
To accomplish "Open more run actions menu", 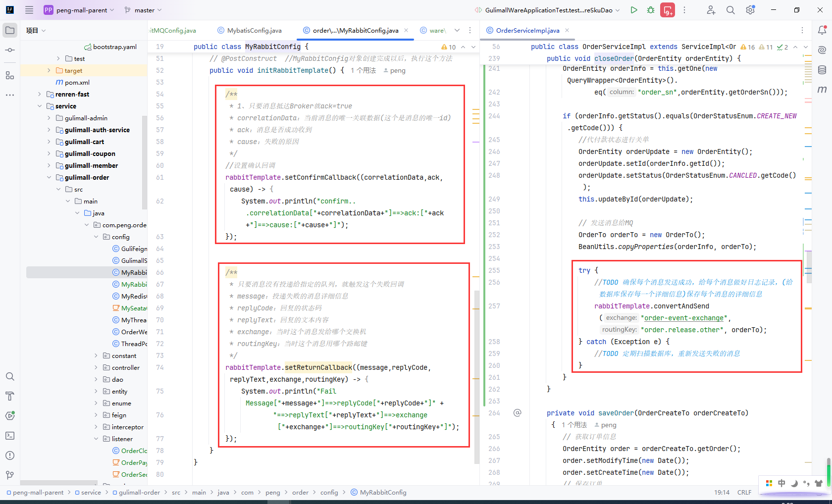I will tap(684, 10).
